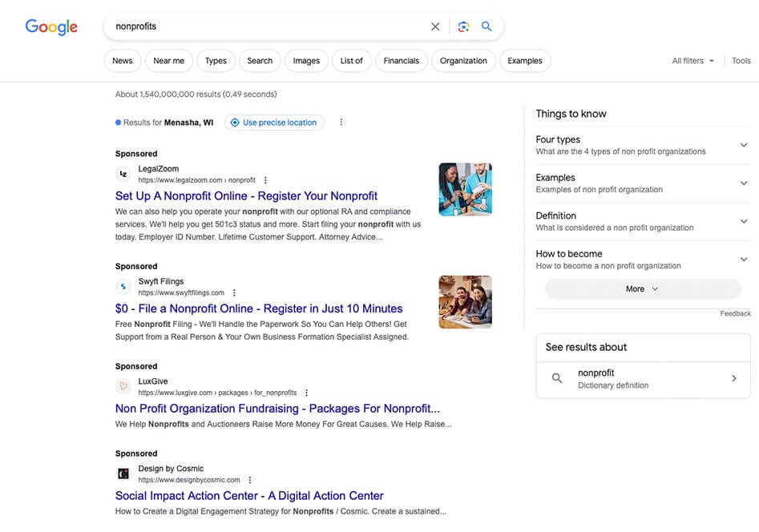
Task: Go to the Google logo homepage
Action: [x=51, y=26]
